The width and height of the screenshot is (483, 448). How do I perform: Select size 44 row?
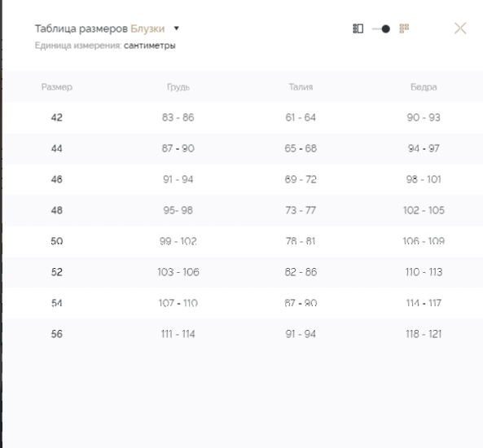tap(243, 148)
